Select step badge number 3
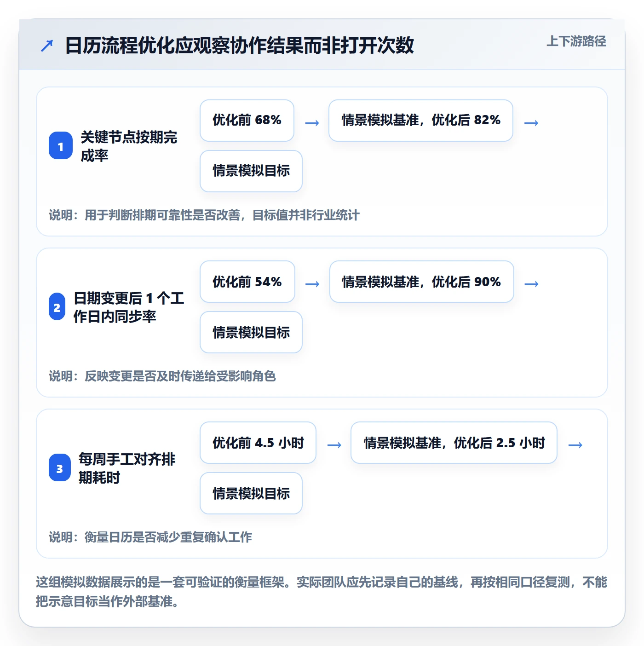This screenshot has width=644, height=646. point(60,468)
